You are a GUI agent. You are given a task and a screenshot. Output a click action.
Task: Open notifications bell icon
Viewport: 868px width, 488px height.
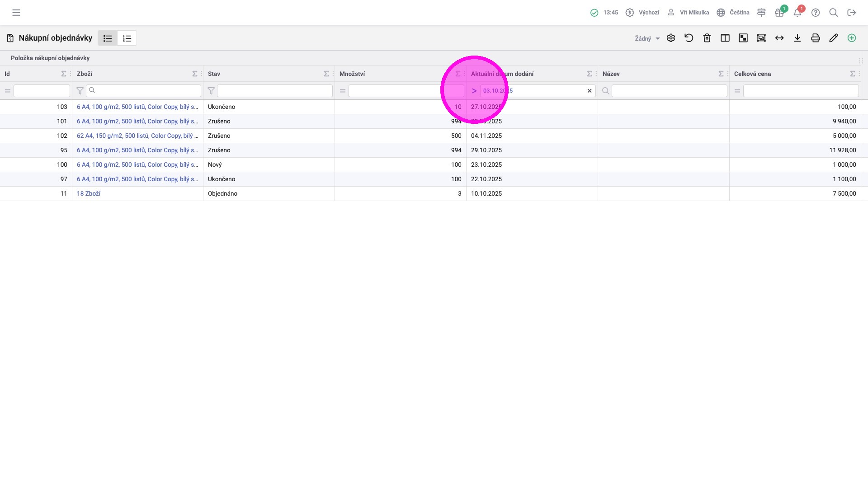point(797,13)
